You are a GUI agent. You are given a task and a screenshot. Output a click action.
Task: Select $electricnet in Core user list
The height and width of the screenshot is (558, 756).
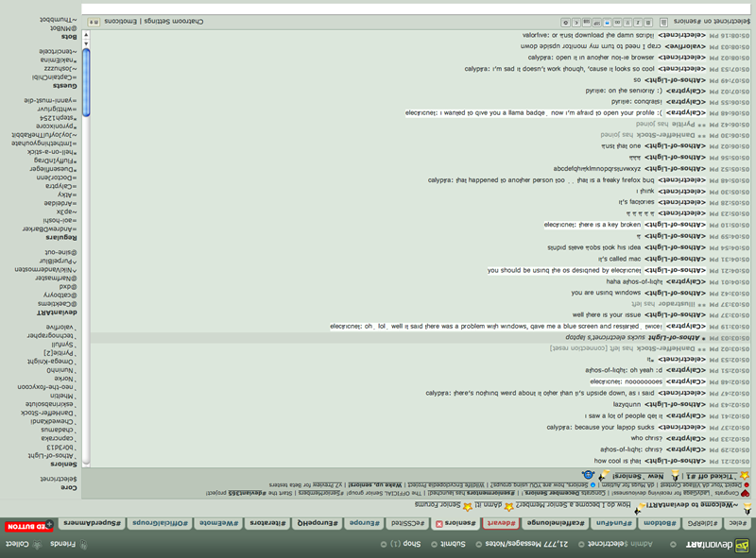[59, 479]
